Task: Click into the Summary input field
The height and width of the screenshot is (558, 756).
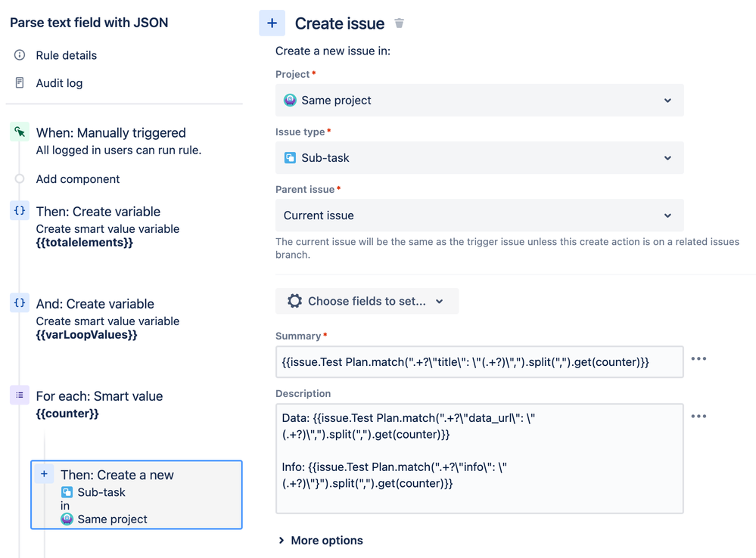Action: pyautogui.click(x=479, y=362)
